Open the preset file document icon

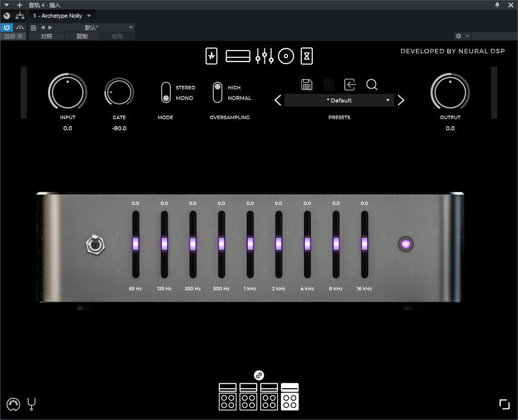33,28
